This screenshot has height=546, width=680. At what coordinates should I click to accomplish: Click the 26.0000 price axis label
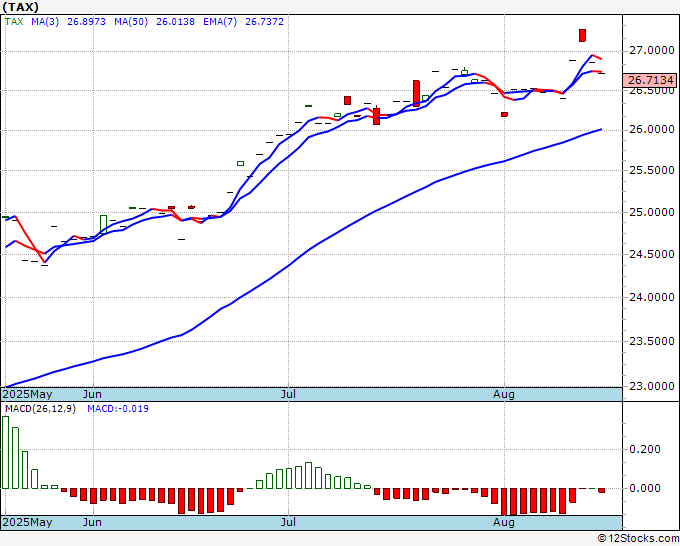coord(651,129)
